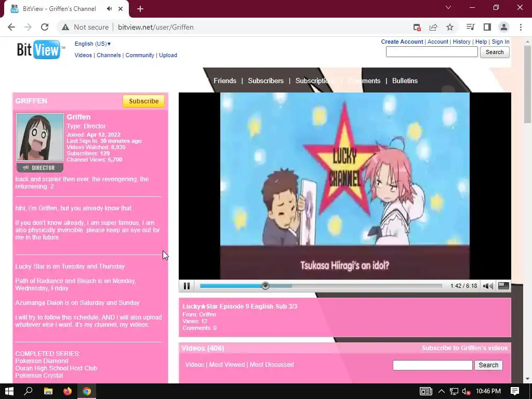Open the Friends channel section
Image resolution: width=532 pixels, height=399 pixels.
coord(224,81)
